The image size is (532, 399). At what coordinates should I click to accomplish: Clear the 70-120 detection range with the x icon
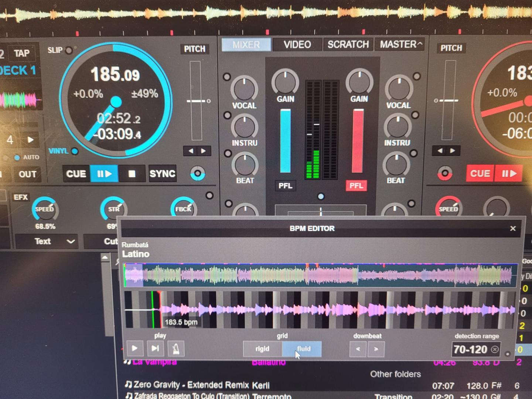[x=495, y=349]
